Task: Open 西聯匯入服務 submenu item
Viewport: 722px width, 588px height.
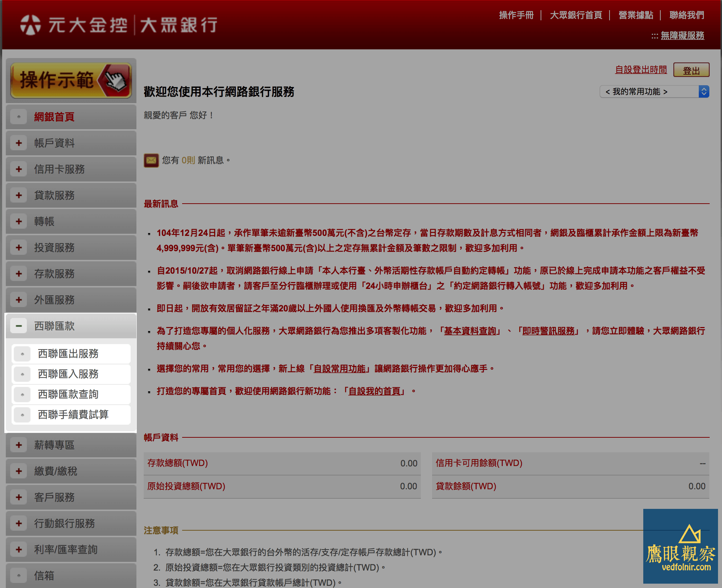Action: tap(71, 374)
